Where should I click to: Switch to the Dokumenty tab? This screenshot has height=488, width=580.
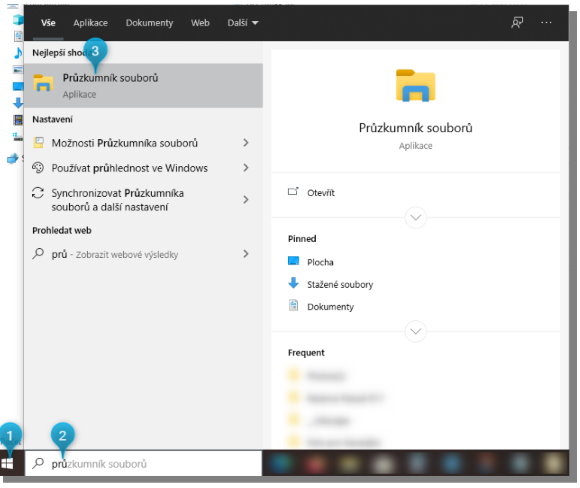click(149, 23)
